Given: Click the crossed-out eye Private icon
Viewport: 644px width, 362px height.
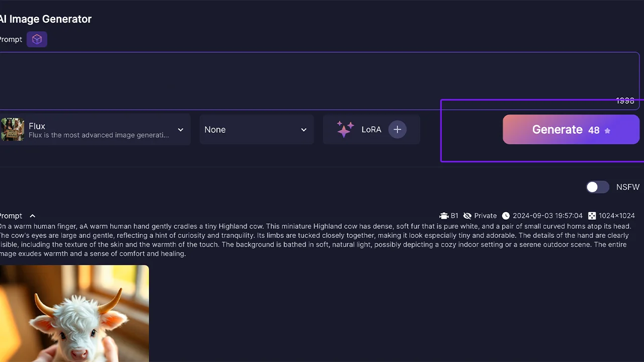Looking at the screenshot, I should [467, 216].
